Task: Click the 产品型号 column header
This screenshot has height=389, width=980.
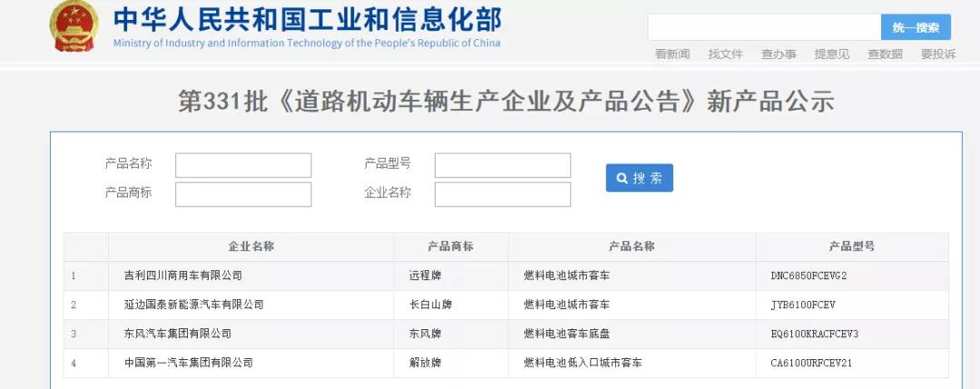Action: (x=852, y=247)
